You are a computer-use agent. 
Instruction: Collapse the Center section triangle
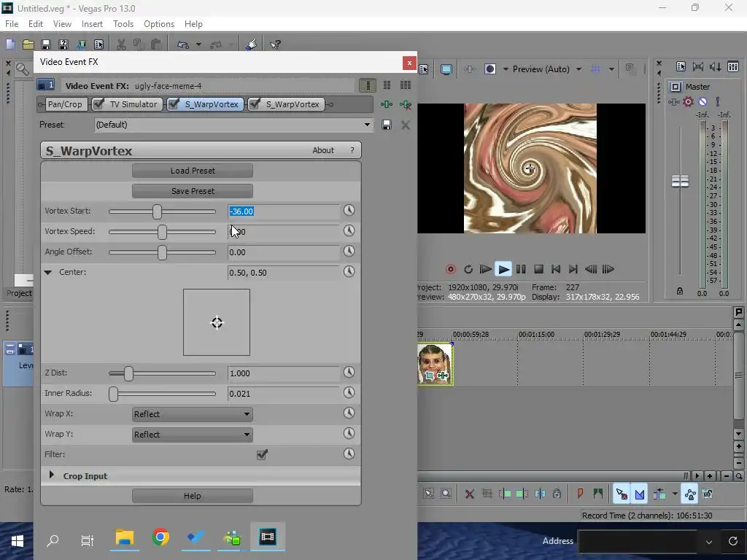click(47, 273)
